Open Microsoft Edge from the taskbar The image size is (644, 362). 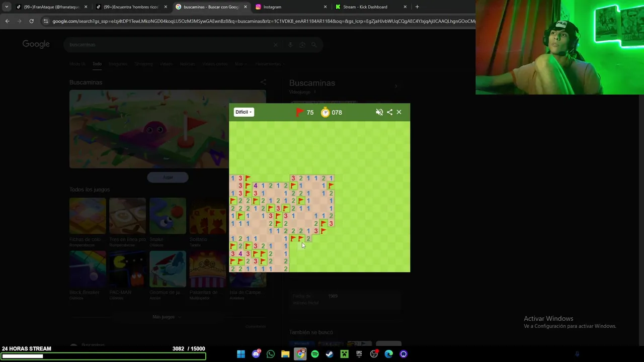(x=388, y=354)
